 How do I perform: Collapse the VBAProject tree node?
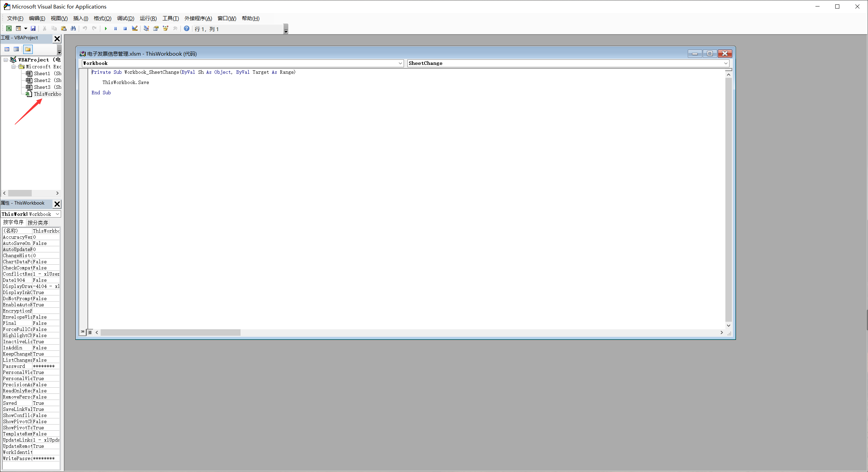tap(6, 60)
